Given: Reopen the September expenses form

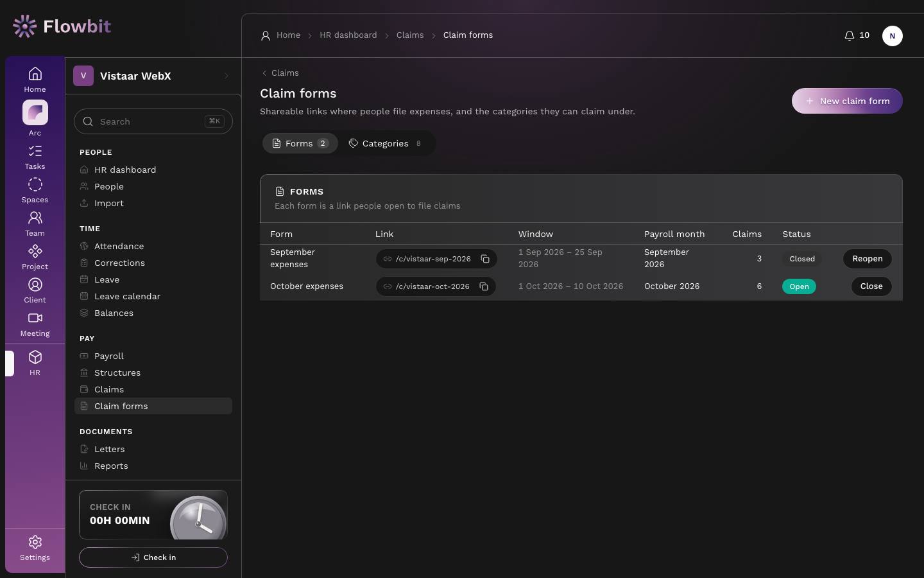Looking at the screenshot, I should (867, 259).
